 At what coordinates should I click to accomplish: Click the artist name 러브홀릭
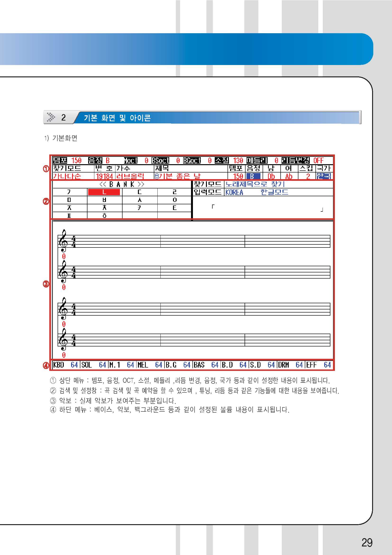point(130,176)
